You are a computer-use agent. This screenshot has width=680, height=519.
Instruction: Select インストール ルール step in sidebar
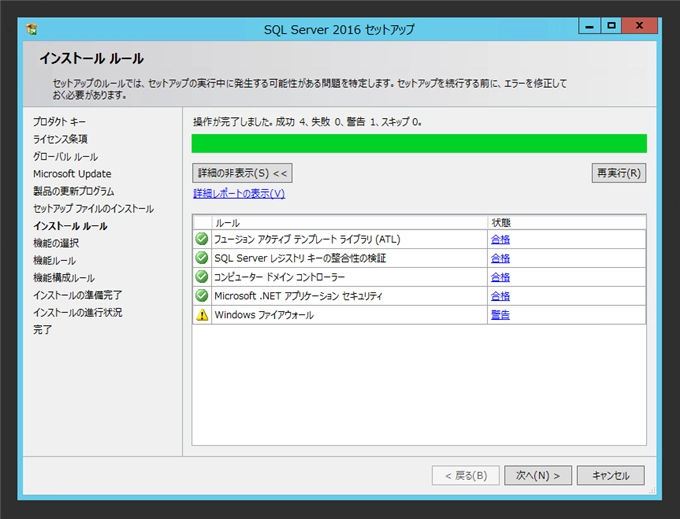click(x=70, y=226)
